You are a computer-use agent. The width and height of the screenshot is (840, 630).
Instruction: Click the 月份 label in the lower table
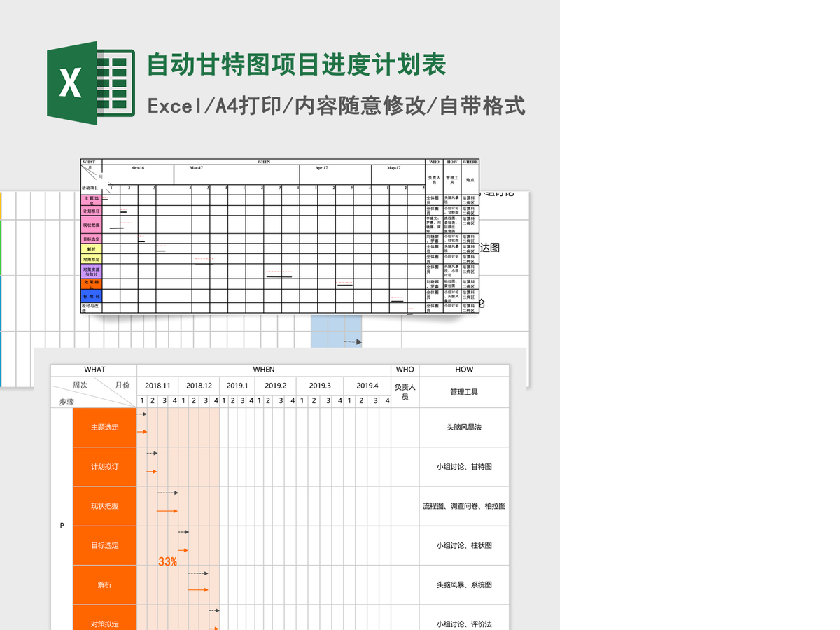pos(122,385)
